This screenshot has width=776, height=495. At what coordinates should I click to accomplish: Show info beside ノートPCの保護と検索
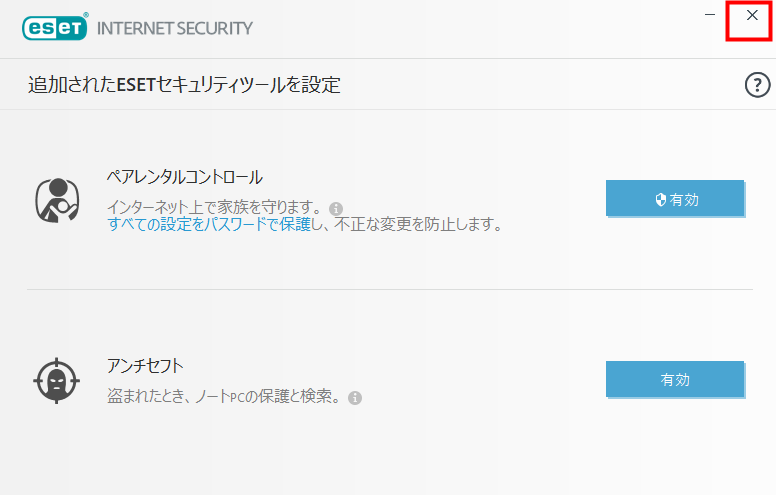click(x=355, y=397)
